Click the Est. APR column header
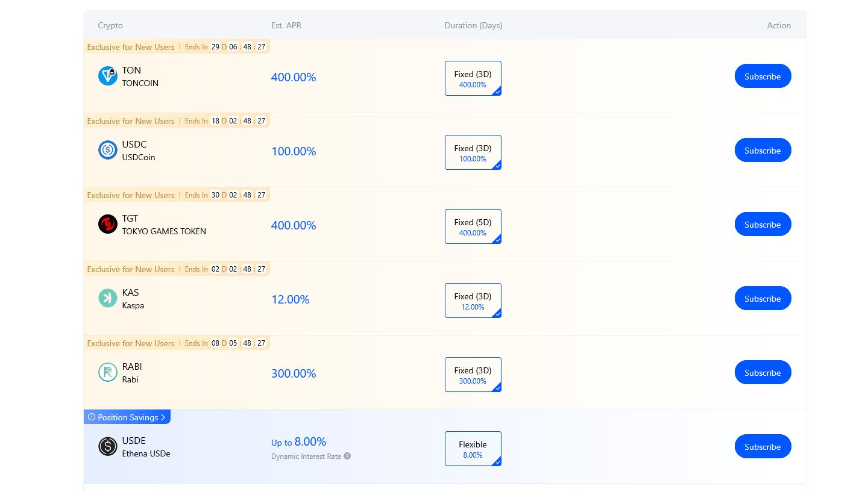Viewport: 868px width, 492px height. [x=286, y=25]
